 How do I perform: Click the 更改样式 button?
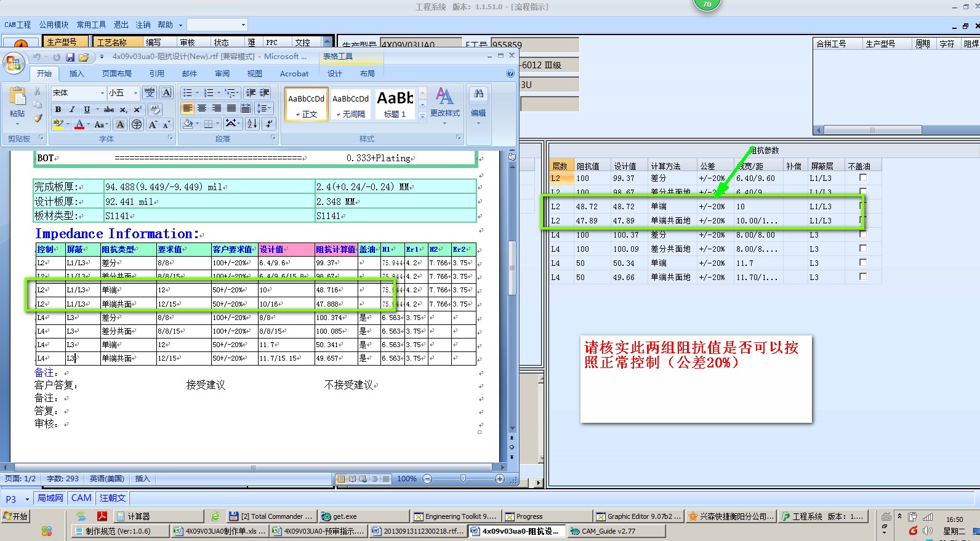point(445,105)
